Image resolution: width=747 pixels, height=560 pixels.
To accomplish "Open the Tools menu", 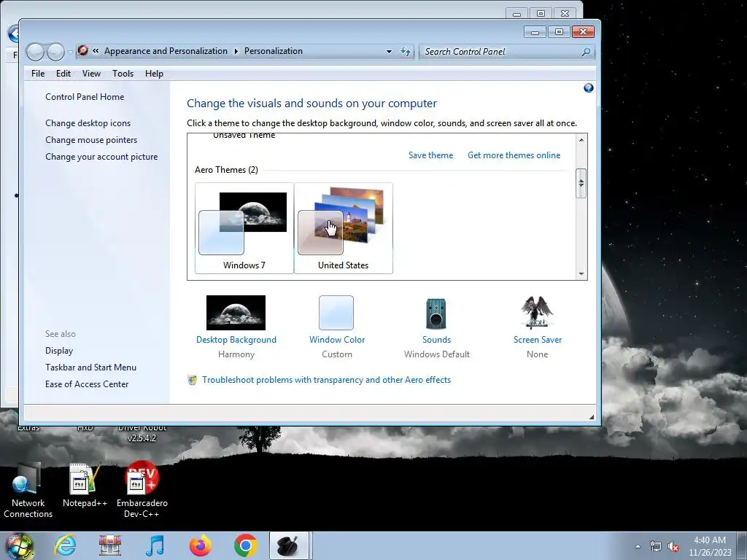I will (x=123, y=74).
